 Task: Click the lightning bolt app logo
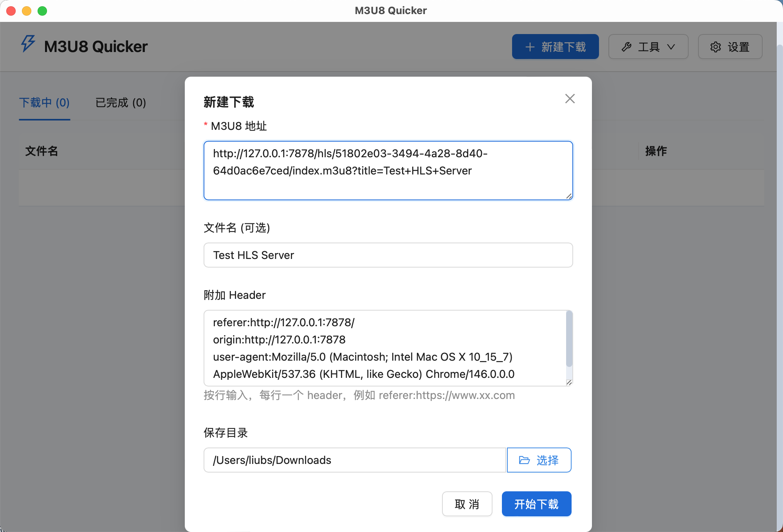pyautogui.click(x=28, y=44)
